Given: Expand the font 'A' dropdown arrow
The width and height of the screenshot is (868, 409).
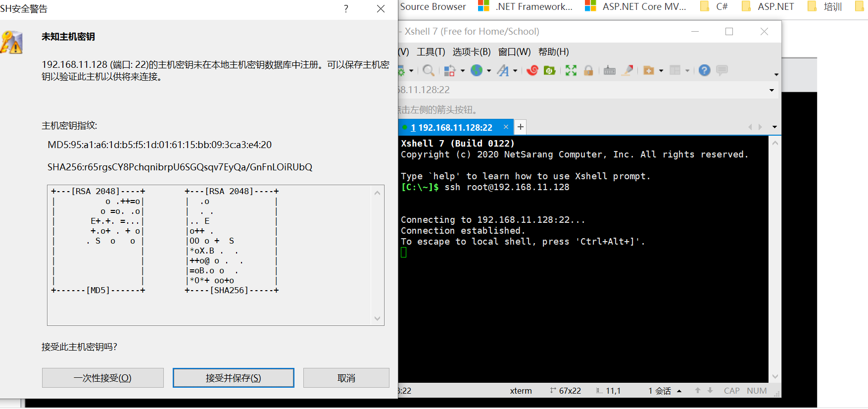Looking at the screenshot, I should pos(515,71).
